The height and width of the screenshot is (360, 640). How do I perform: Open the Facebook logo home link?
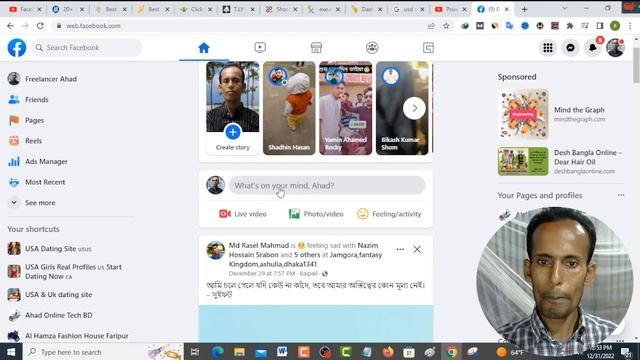point(17,48)
